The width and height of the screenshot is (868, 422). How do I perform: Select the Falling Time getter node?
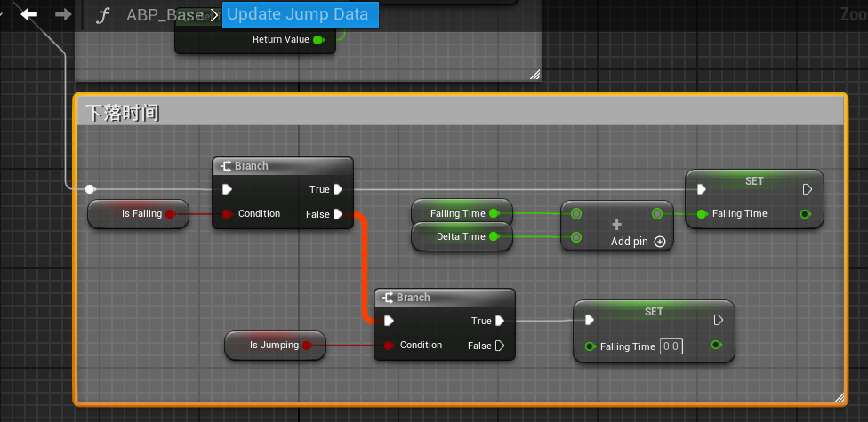pyautogui.click(x=462, y=213)
